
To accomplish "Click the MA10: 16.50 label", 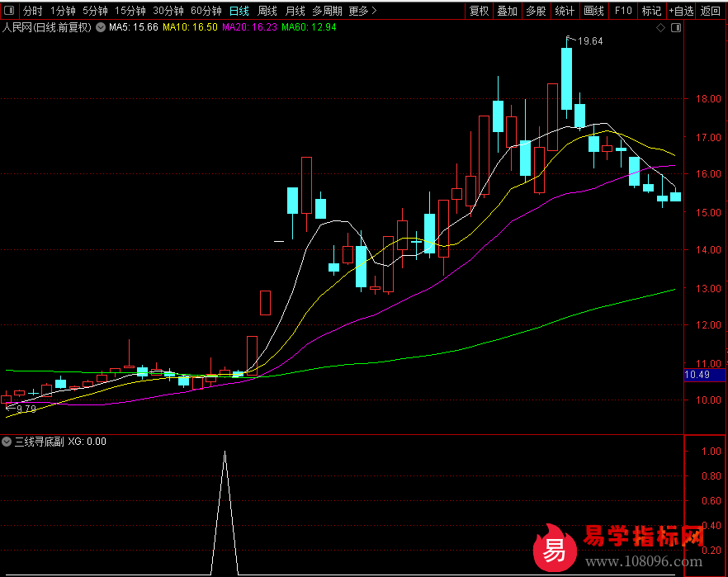I will coord(190,27).
